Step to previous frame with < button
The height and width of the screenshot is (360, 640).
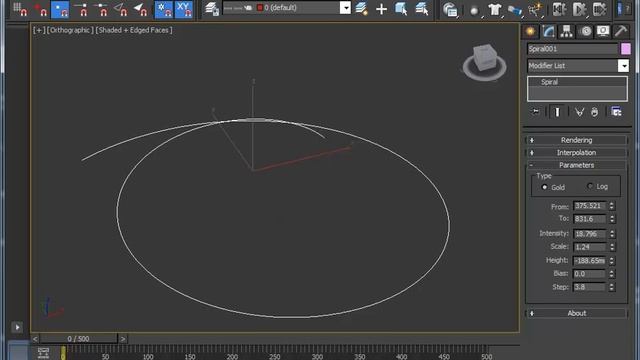pyautogui.click(x=35, y=339)
